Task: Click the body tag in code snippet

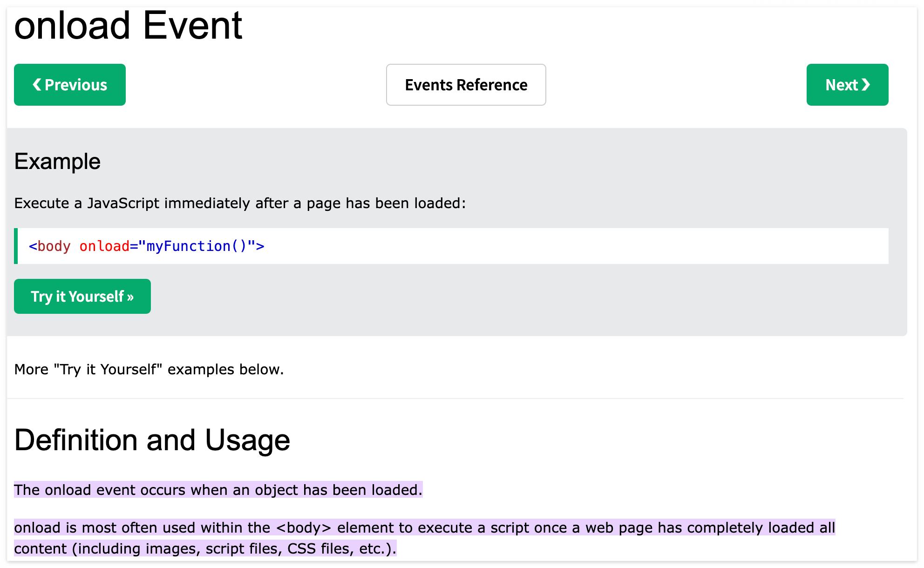Action: (54, 246)
